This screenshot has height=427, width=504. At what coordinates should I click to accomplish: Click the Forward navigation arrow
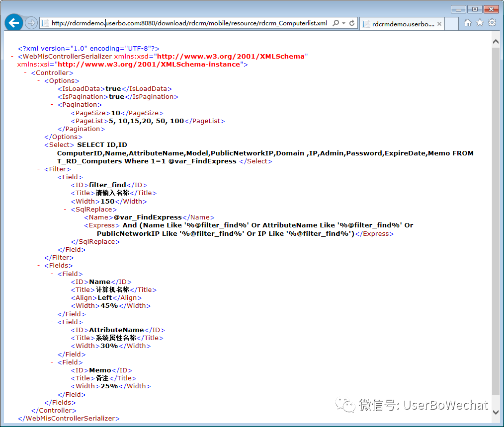[x=31, y=23]
